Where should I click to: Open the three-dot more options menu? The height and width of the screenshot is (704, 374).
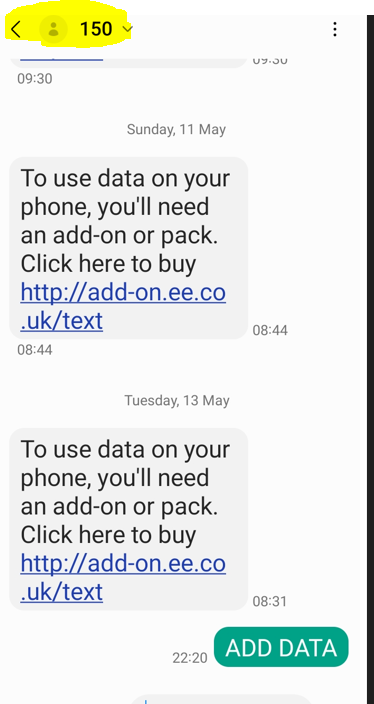click(334, 29)
